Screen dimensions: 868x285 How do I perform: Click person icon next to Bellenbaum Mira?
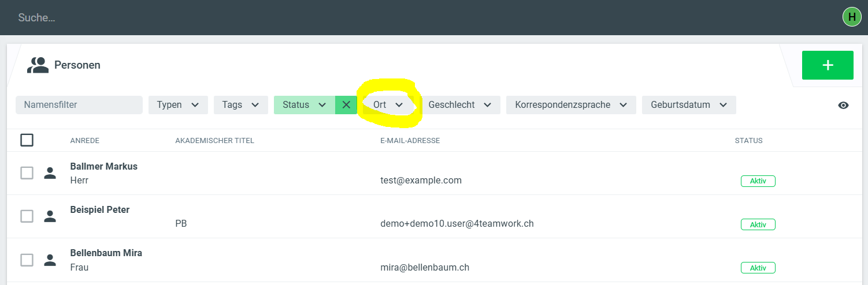[x=50, y=260]
